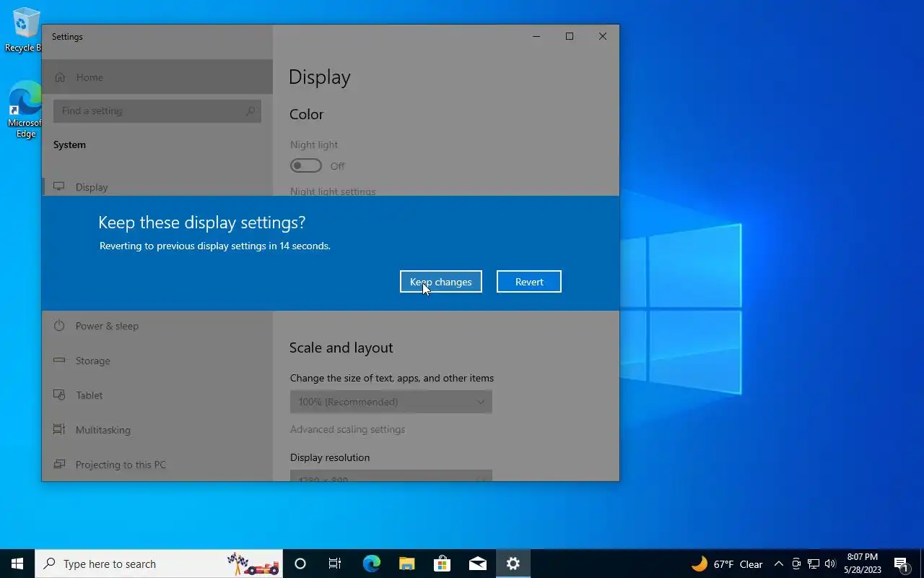Confirm with the Keep changes button
Viewport: 924px width, 578px height.
(x=440, y=282)
